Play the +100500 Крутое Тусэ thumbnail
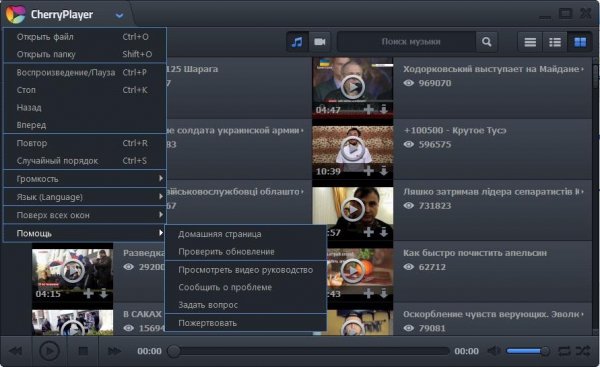The image size is (600, 367). [352, 148]
